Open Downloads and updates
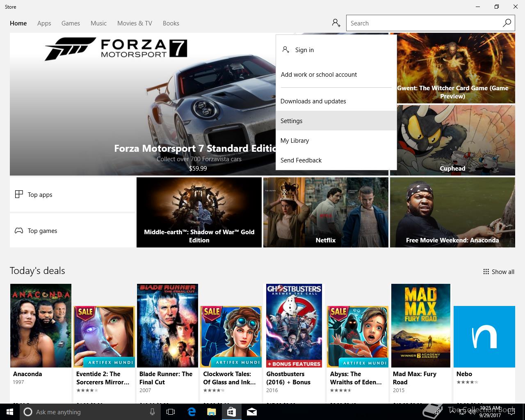Image resolution: width=525 pixels, height=420 pixels. click(336, 101)
